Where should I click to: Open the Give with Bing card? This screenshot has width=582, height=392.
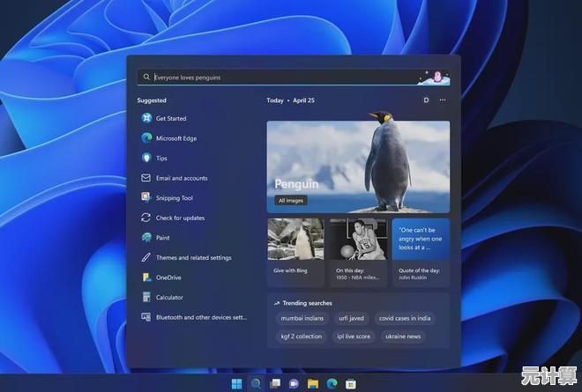pos(295,251)
